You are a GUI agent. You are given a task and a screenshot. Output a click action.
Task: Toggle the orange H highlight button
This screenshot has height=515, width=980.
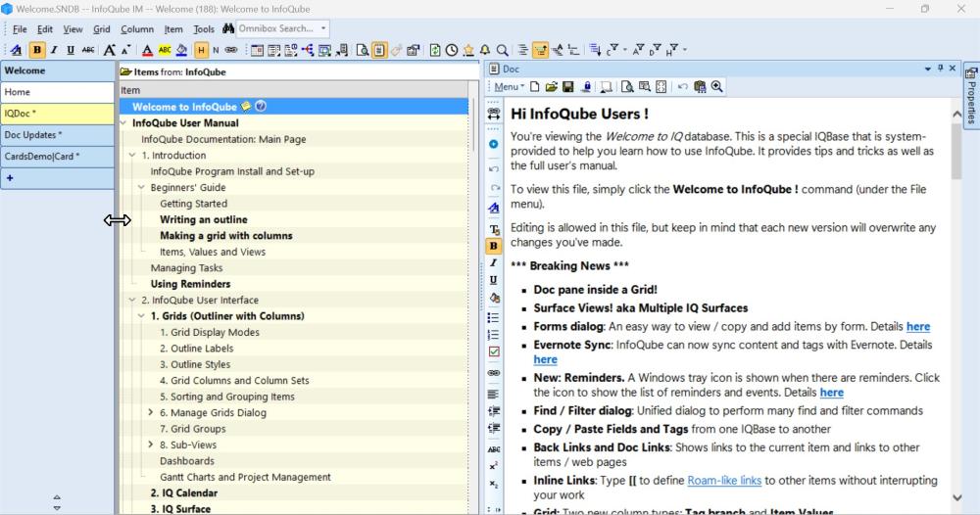click(x=201, y=50)
